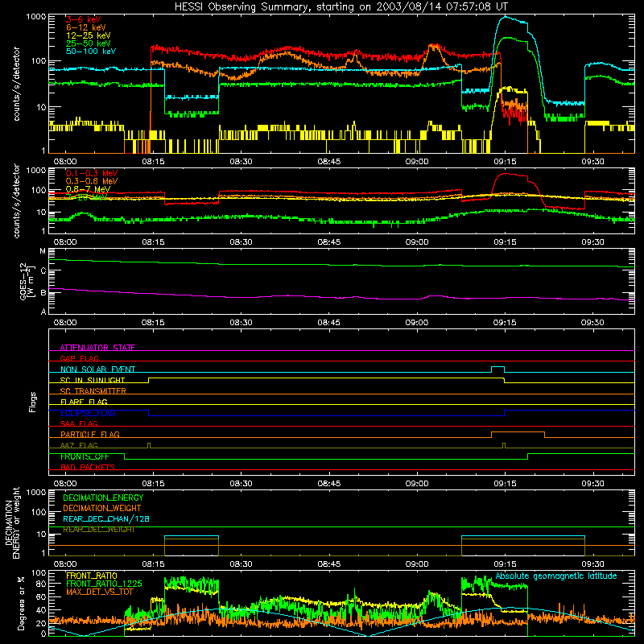Click the 0.8-7 MeV legend label
644x644 pixels.
(88, 189)
